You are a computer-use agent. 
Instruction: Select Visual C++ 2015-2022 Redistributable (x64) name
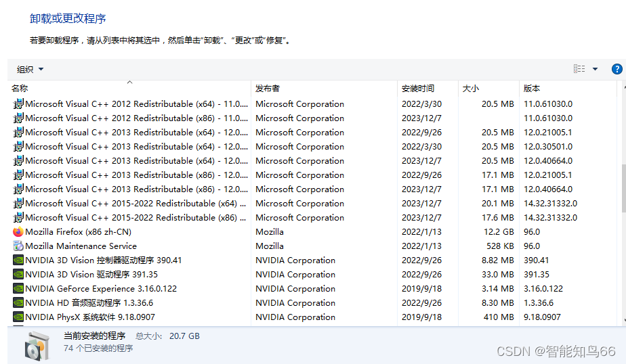pyautogui.click(x=135, y=204)
